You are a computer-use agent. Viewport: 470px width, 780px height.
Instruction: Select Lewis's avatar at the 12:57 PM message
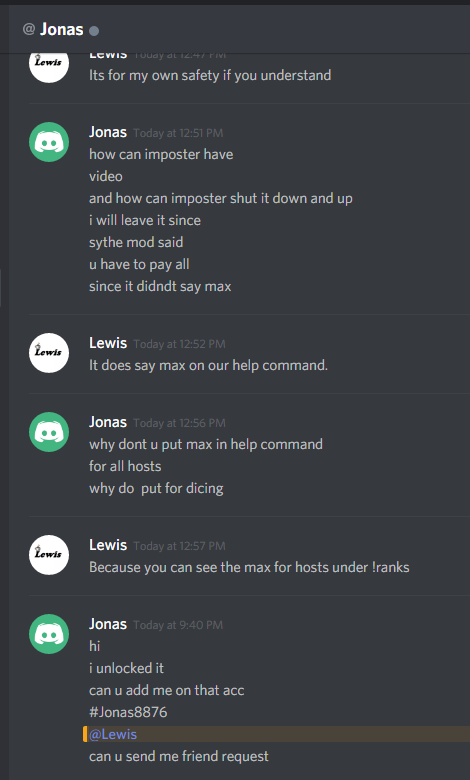pyautogui.click(x=49, y=555)
